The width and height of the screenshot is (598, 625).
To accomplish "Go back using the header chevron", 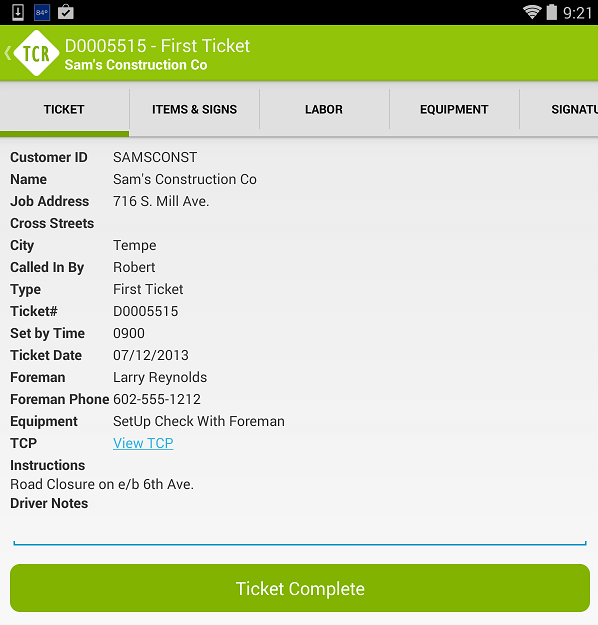I will click(8, 53).
